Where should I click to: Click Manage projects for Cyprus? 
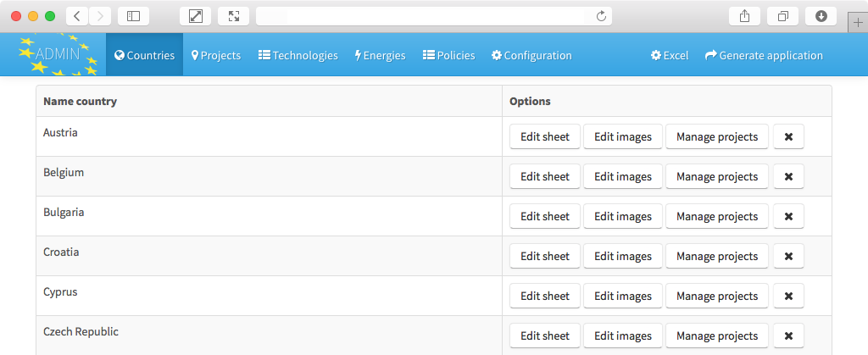click(x=717, y=296)
